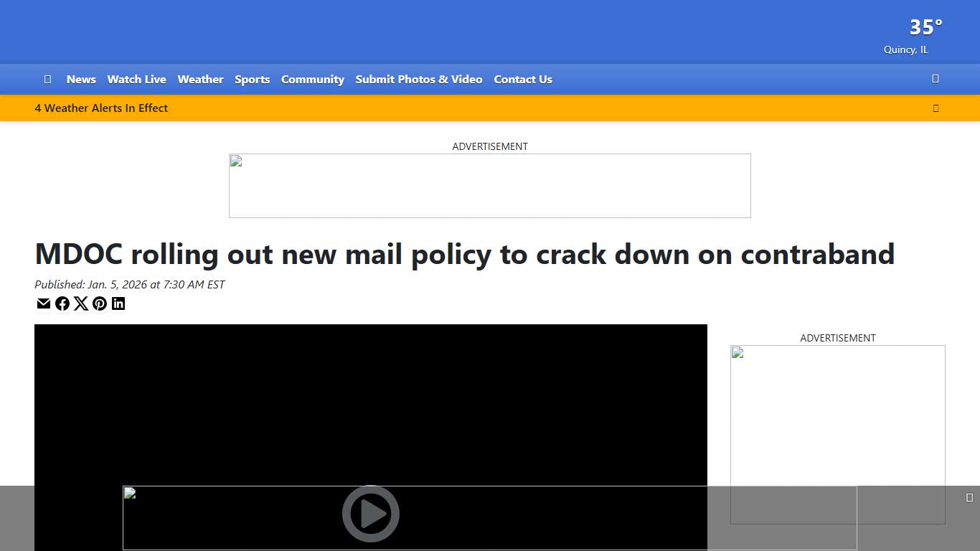Screen dimensions: 980x551
Task: Share article on X
Action: [x=81, y=303]
